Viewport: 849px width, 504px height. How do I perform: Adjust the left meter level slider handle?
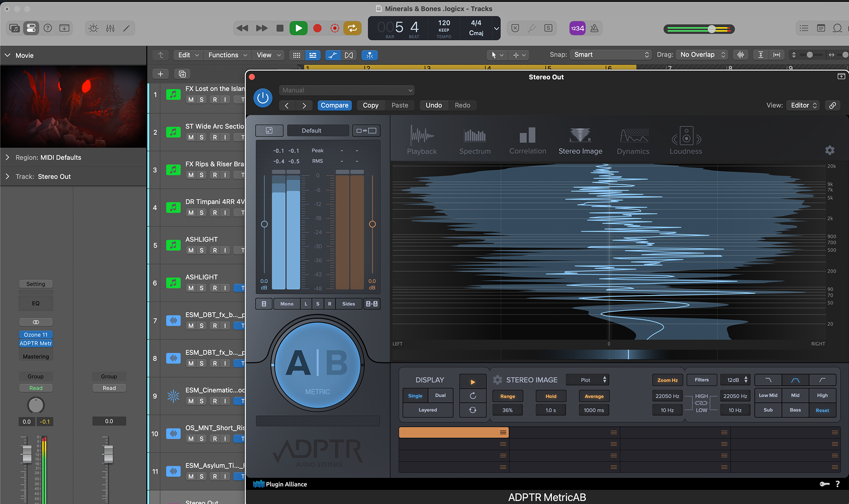[264, 224]
